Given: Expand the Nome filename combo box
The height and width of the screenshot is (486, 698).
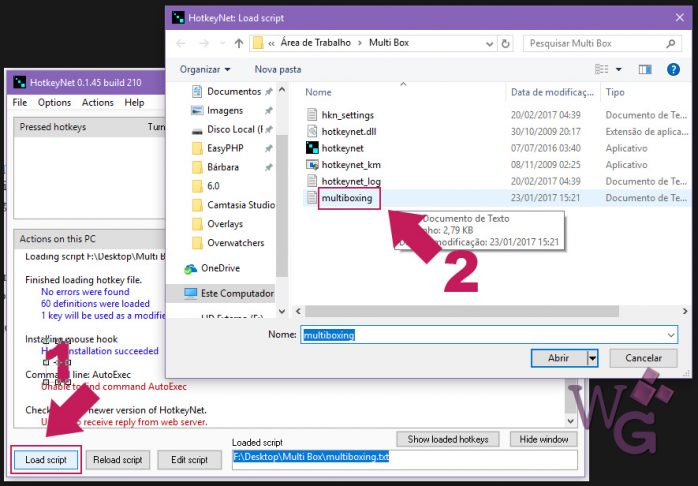Looking at the screenshot, I should (670, 335).
